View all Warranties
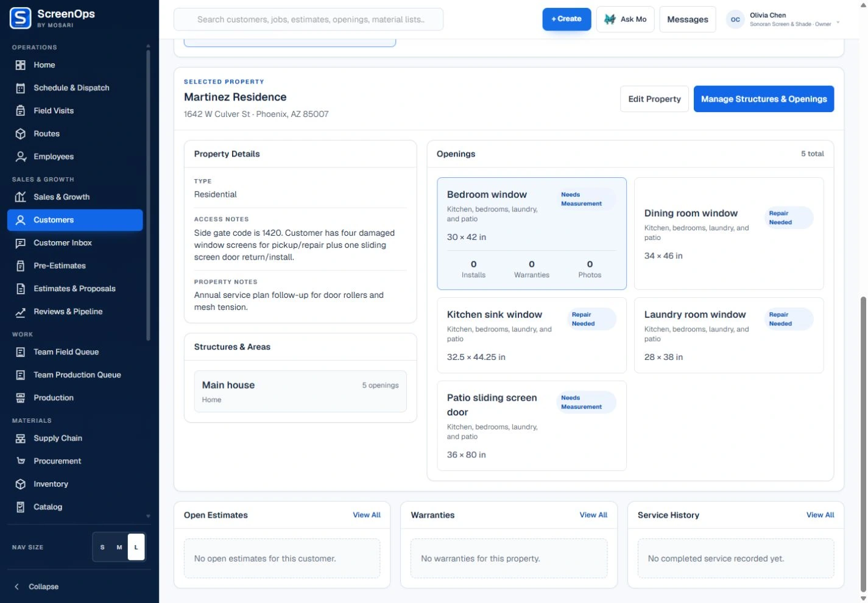Viewport: 868px width, 603px height. [x=593, y=515]
